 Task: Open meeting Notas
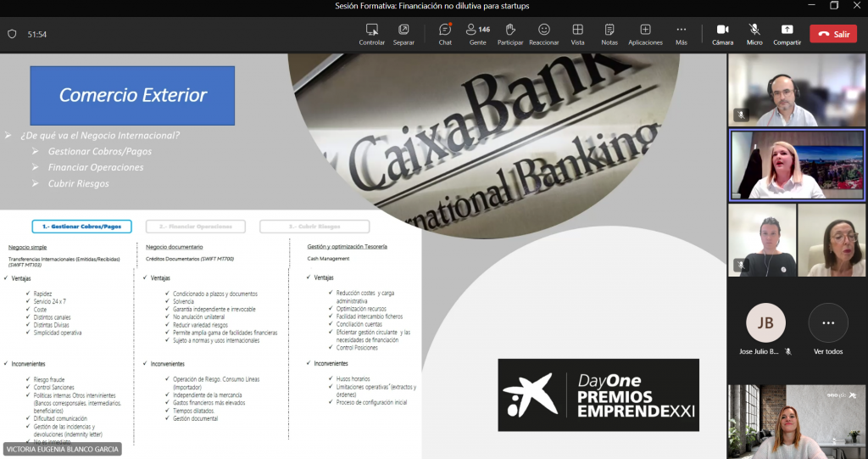609,35
